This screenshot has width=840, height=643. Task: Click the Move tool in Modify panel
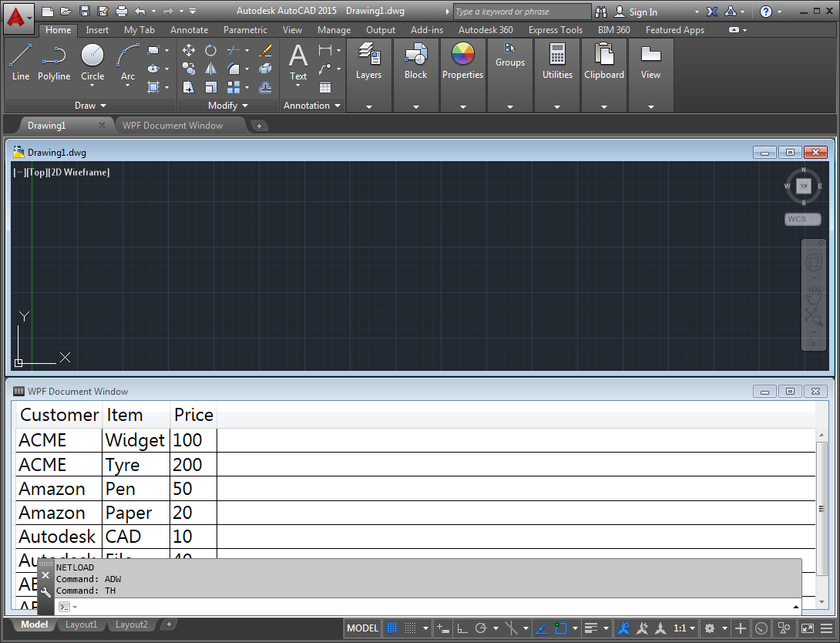pyautogui.click(x=189, y=50)
